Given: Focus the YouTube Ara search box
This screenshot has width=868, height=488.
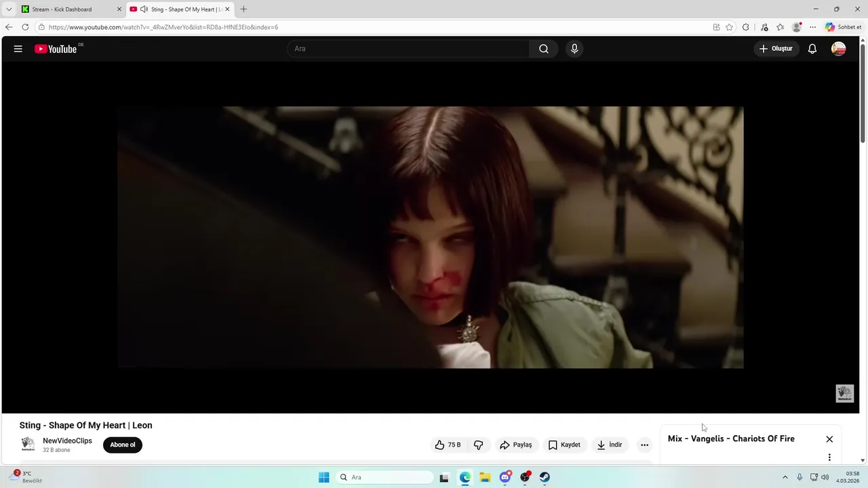Looking at the screenshot, I should [x=408, y=49].
